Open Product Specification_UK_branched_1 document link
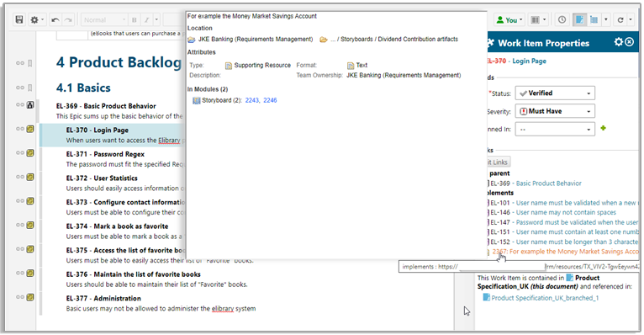The height and width of the screenshot is (335, 644). coord(545,298)
